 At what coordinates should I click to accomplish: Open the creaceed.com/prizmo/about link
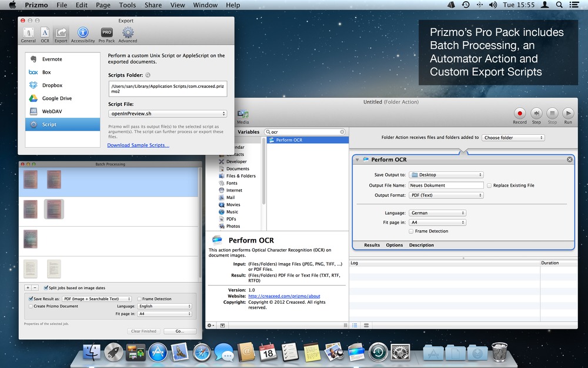click(284, 296)
